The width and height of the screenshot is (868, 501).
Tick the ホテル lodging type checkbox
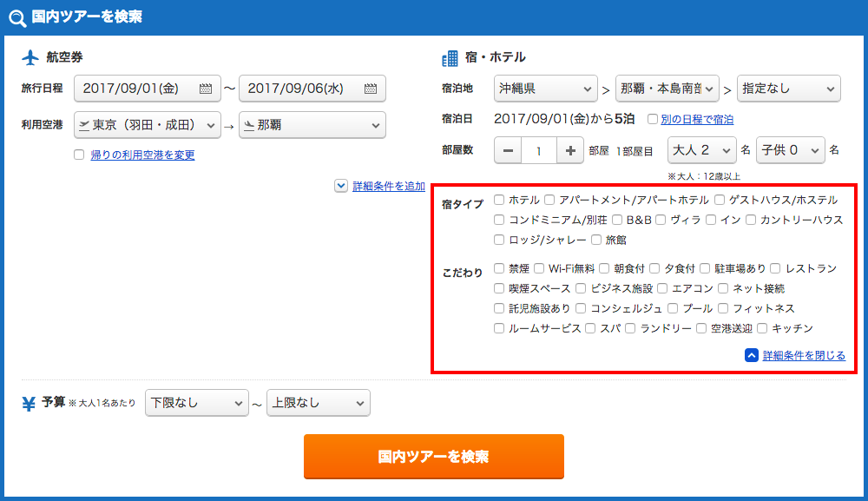(499, 200)
